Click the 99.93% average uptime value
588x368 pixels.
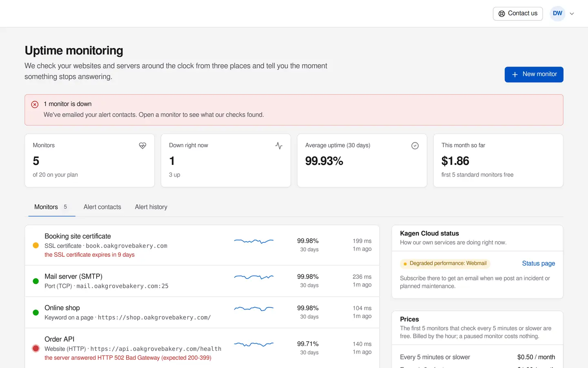coord(324,161)
